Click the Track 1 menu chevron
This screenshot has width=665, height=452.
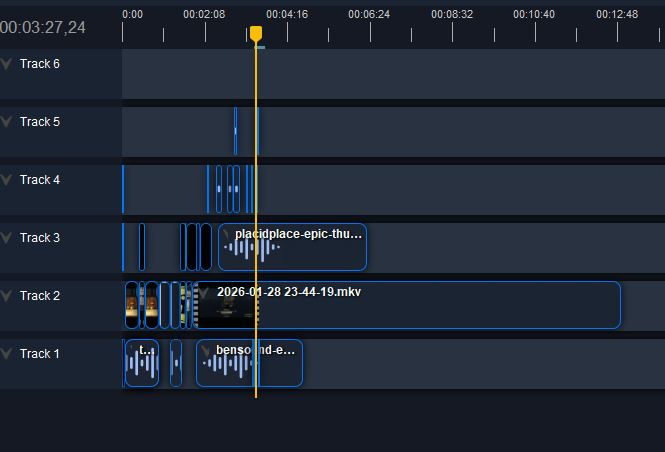(x=8, y=354)
